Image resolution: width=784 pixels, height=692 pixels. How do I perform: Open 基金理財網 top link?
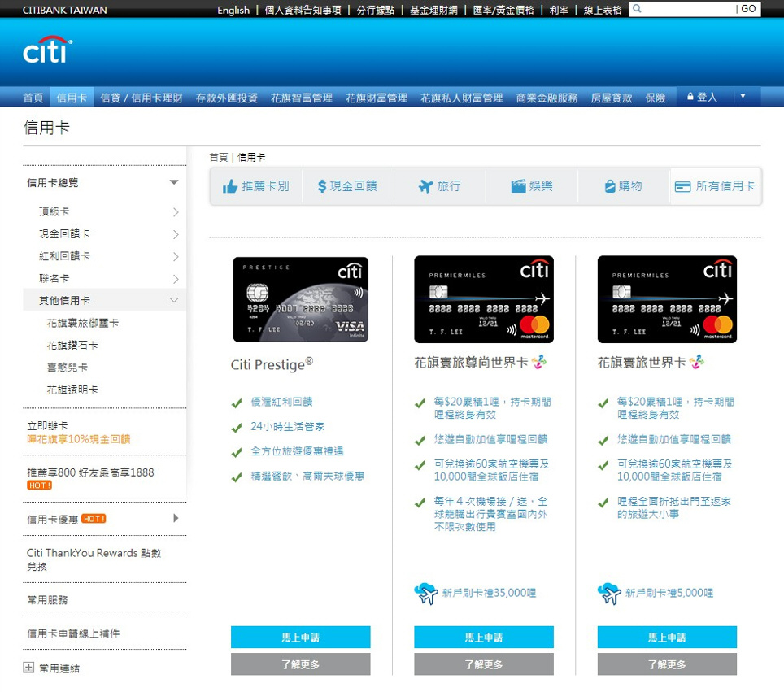click(x=433, y=10)
